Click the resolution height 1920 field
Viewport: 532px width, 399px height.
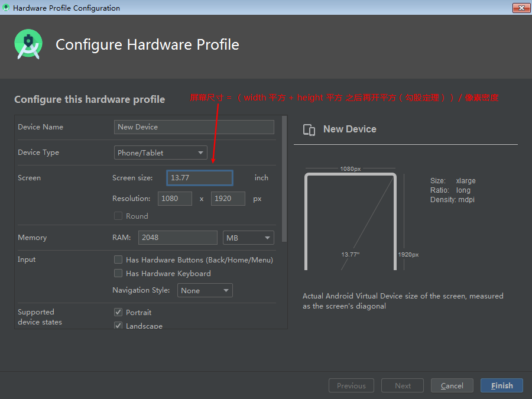tap(228, 199)
